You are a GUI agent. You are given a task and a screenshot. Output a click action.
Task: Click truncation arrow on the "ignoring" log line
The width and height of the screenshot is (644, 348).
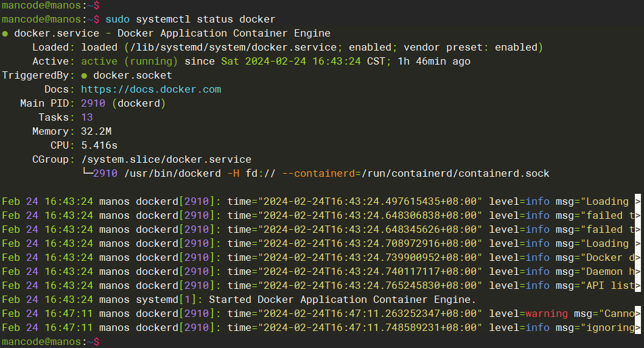tap(638, 328)
